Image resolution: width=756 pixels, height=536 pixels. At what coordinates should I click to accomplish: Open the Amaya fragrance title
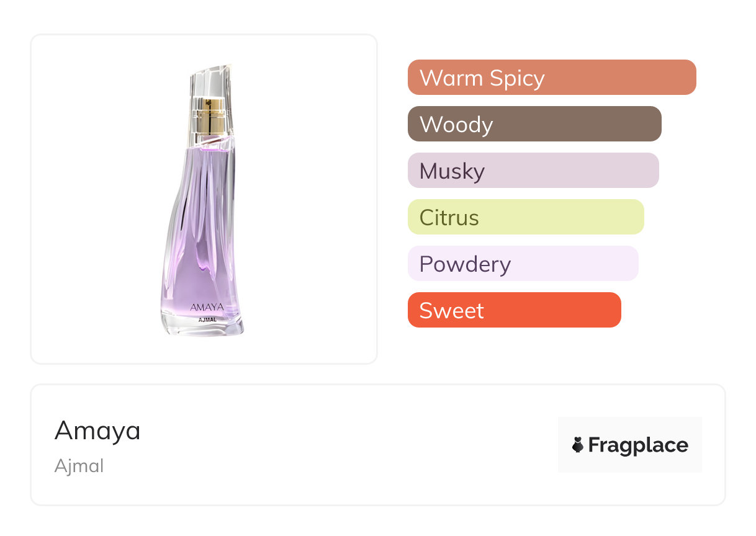[97, 431]
